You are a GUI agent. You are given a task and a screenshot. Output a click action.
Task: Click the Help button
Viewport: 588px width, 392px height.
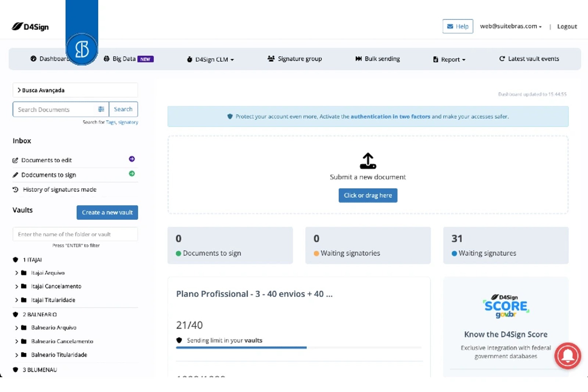click(x=458, y=26)
